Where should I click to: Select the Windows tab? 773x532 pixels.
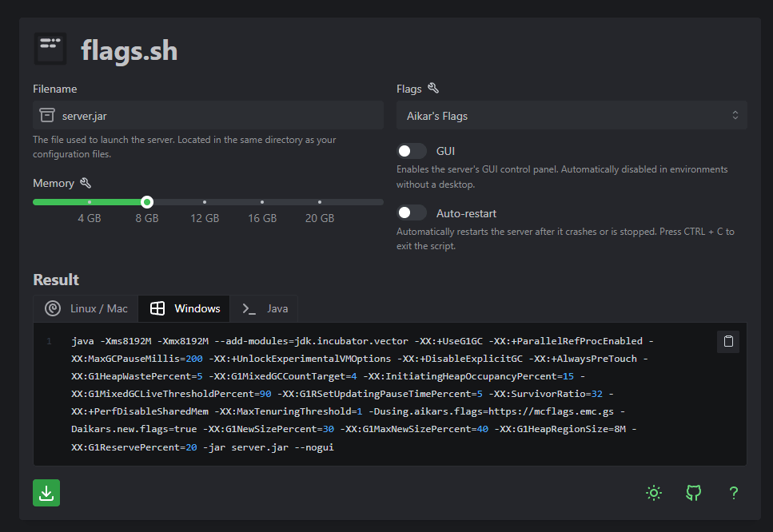coord(185,308)
